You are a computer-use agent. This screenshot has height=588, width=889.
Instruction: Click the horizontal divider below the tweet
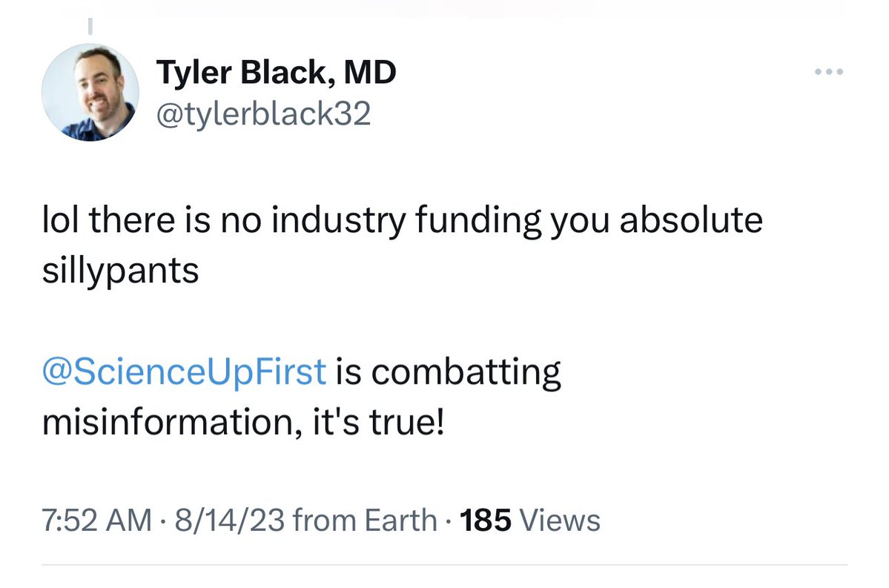pos(443,566)
